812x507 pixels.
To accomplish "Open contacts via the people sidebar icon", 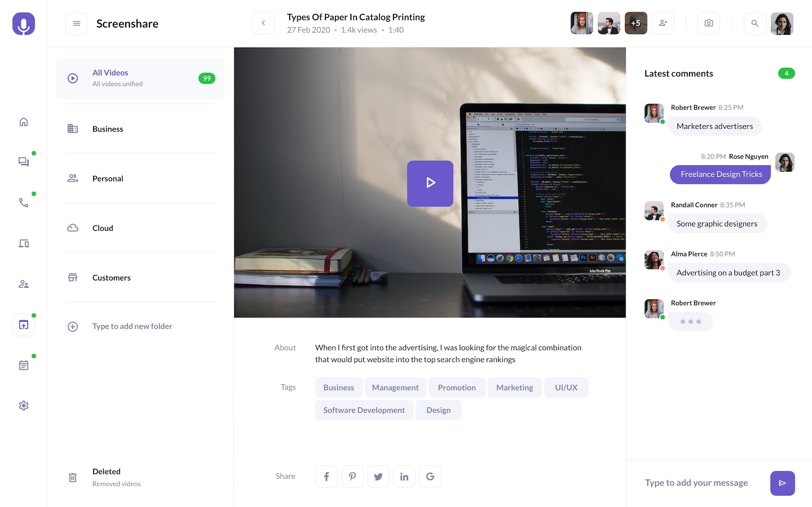I will pyautogui.click(x=23, y=284).
